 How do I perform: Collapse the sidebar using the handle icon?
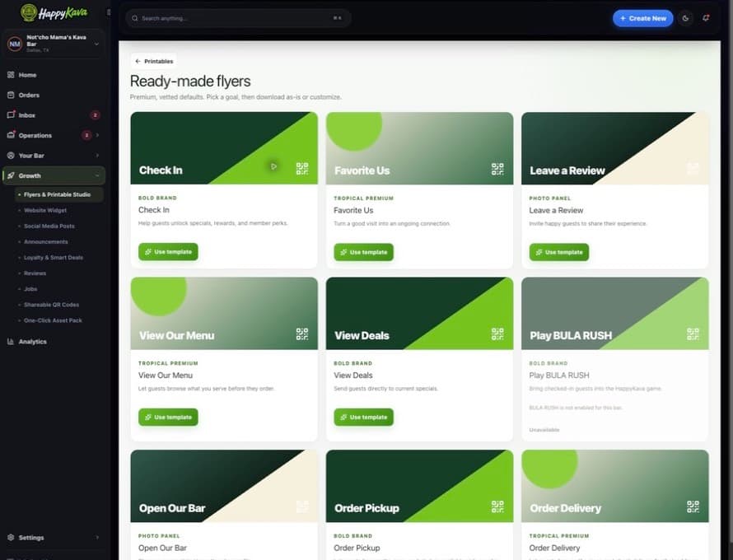click(x=109, y=12)
